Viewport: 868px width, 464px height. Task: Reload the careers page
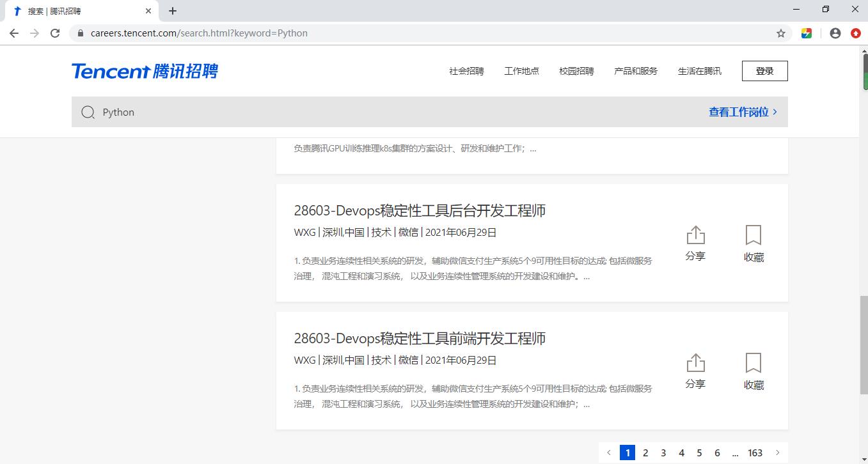55,33
